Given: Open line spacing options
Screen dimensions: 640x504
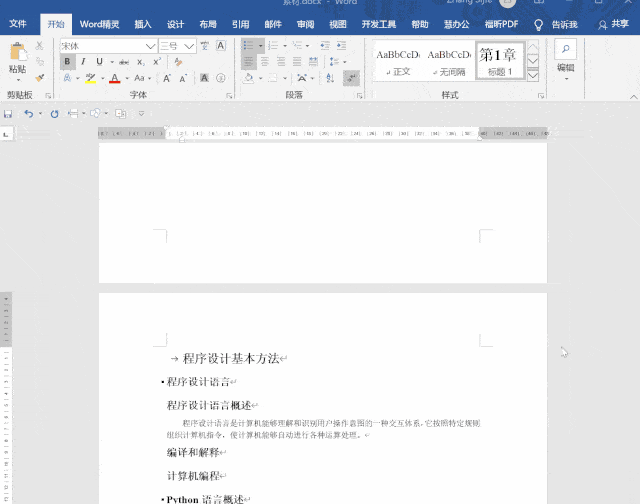Looking at the screenshot, I should click(x=334, y=62).
